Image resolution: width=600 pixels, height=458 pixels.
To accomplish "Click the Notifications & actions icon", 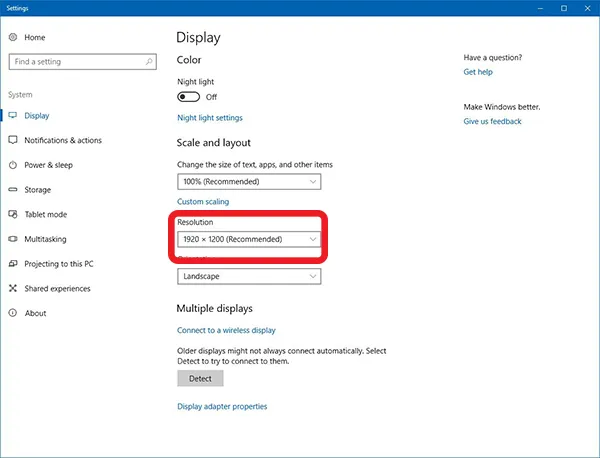I will coord(13,140).
